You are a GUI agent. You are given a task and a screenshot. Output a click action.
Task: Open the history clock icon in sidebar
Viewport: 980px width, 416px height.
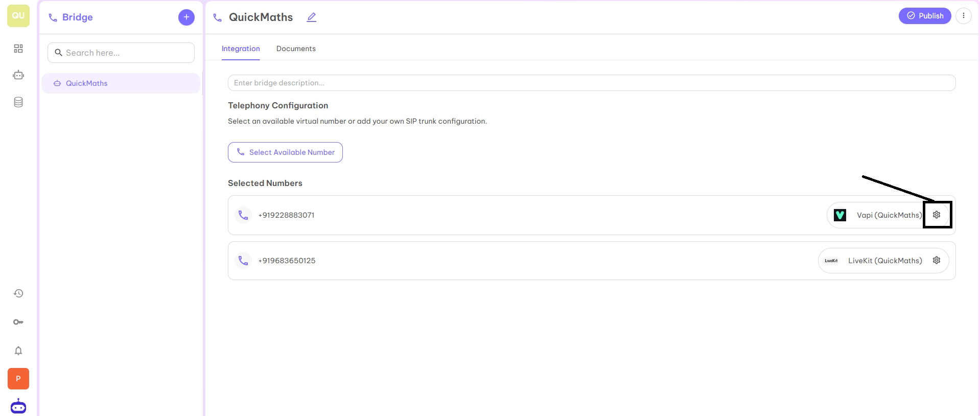[18, 293]
